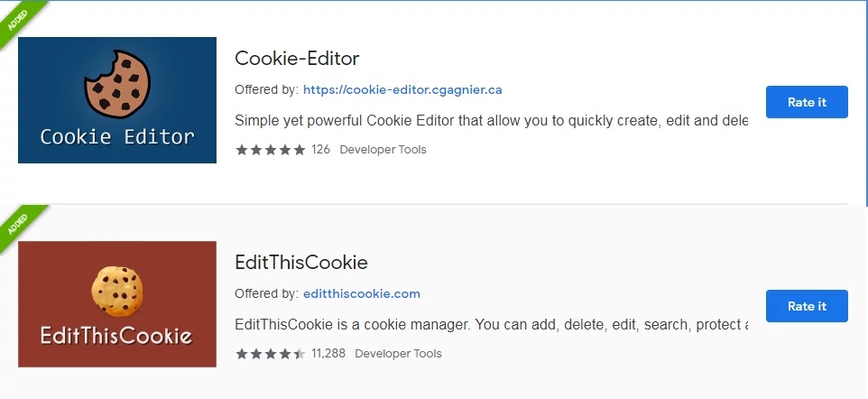Click the EditThisCookie description text
The height and width of the screenshot is (399, 868).
pos(491,325)
